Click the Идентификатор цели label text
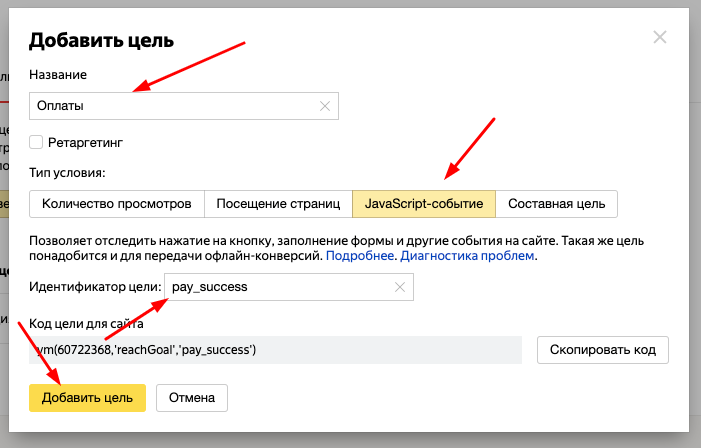 pyautogui.click(x=94, y=288)
